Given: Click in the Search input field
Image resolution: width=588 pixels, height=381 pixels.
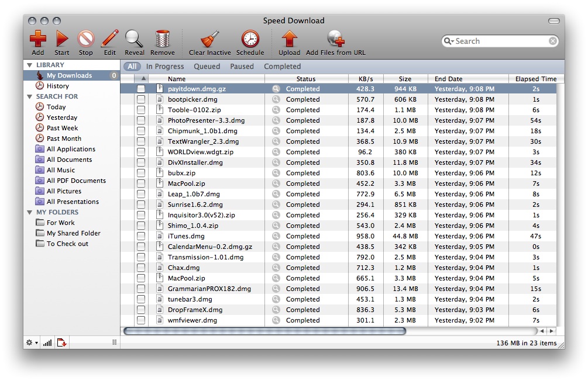Looking at the screenshot, I should point(501,41).
